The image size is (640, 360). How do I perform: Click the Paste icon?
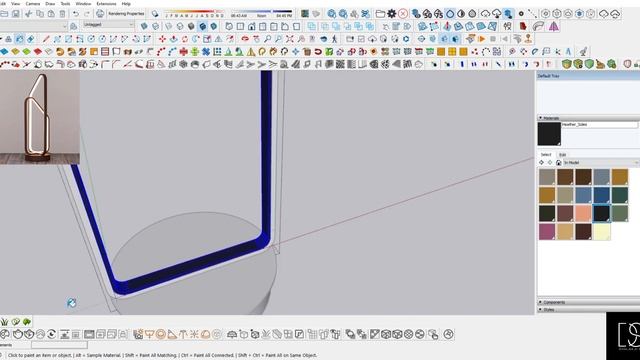click(51, 14)
